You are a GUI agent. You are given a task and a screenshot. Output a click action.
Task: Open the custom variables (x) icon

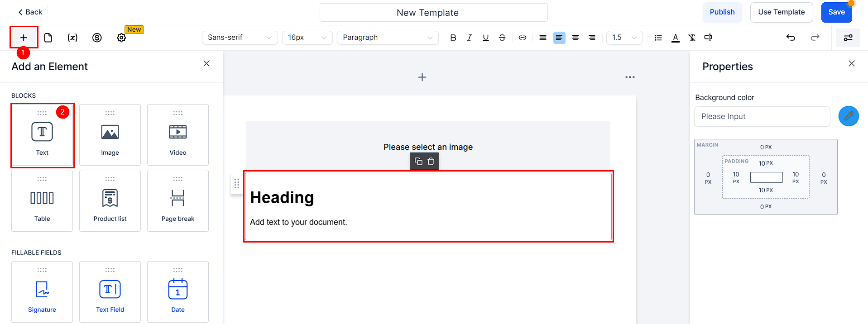pos(72,38)
